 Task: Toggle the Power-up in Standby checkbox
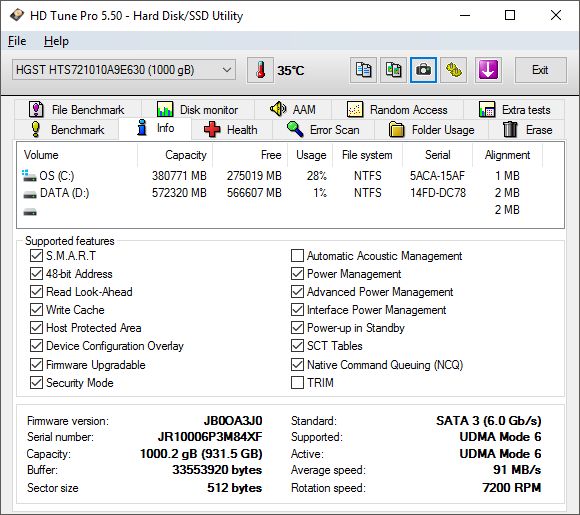pos(297,327)
